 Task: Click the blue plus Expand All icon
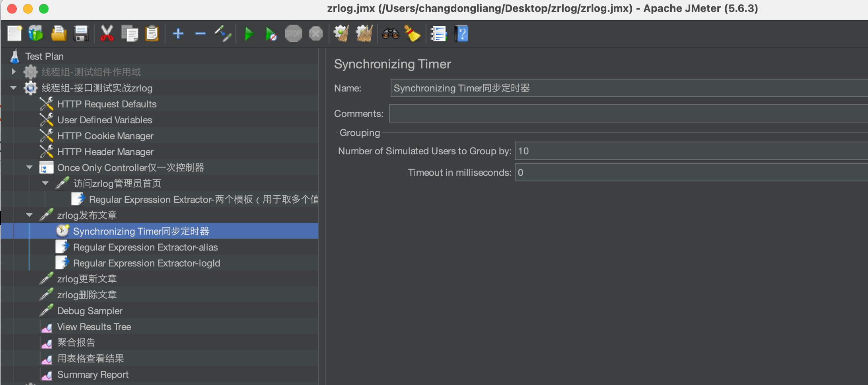coord(178,33)
